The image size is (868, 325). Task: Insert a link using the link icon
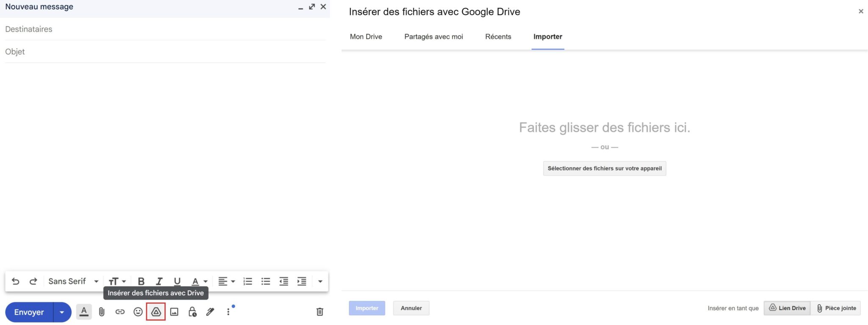tap(120, 312)
